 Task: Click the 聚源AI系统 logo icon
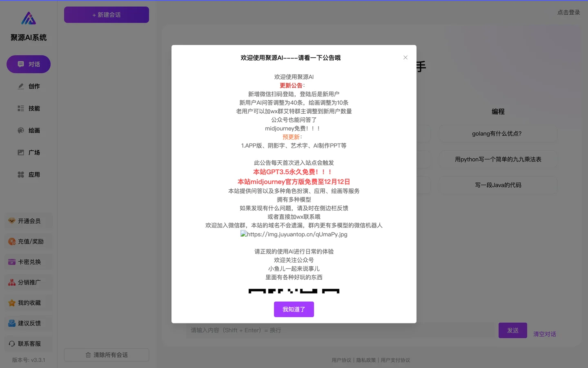(29, 18)
